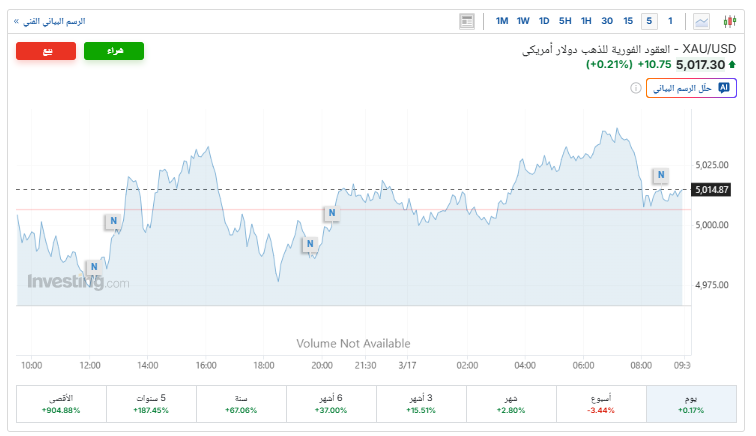
Task: Select the 5H timeframe
Action: 565,21
